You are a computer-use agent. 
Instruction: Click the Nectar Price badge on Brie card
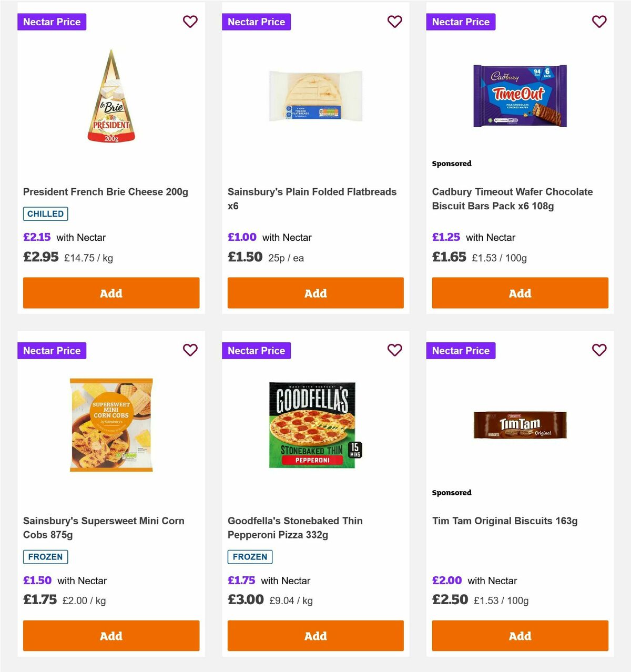click(x=52, y=22)
